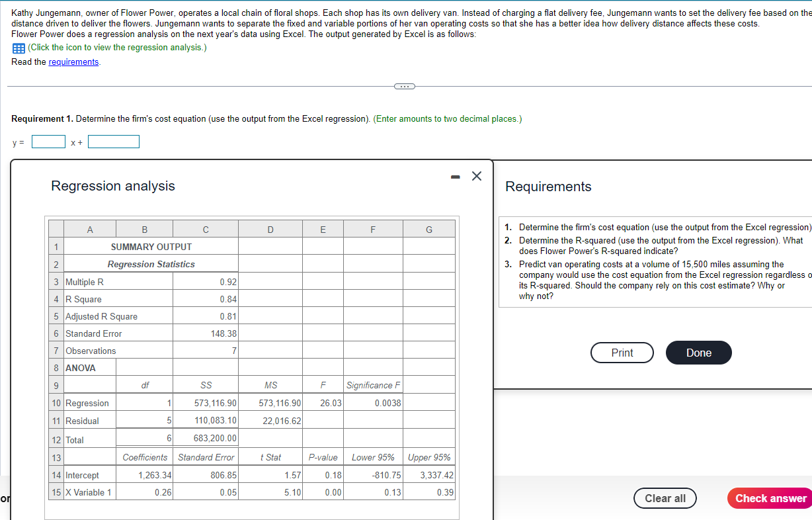
Task: Click the fixed cost input box after x +
Action: click(113, 141)
